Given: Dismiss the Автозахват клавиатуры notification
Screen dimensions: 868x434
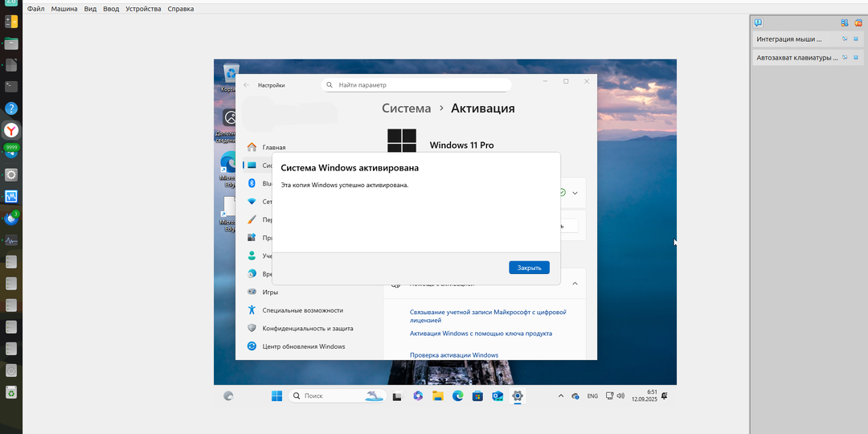Looking at the screenshot, I should click(x=855, y=57).
